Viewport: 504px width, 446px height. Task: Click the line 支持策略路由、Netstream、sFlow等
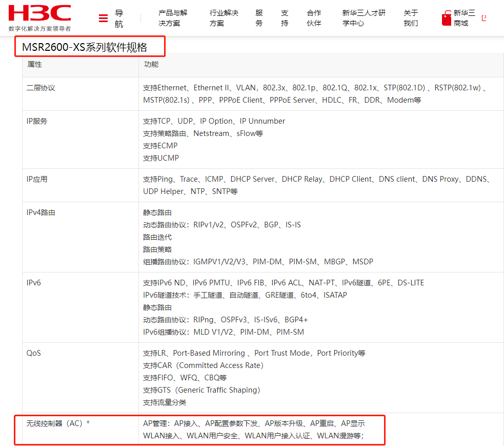pos(203,133)
